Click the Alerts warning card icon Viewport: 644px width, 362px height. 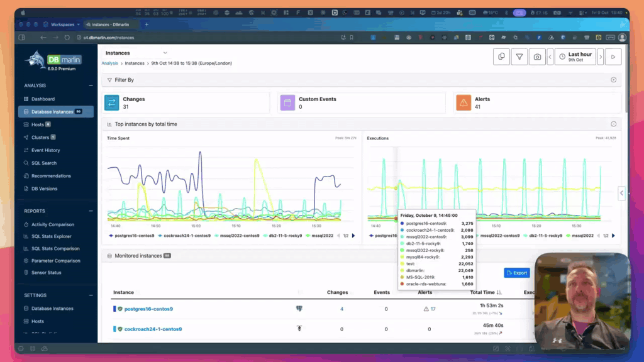[464, 102]
